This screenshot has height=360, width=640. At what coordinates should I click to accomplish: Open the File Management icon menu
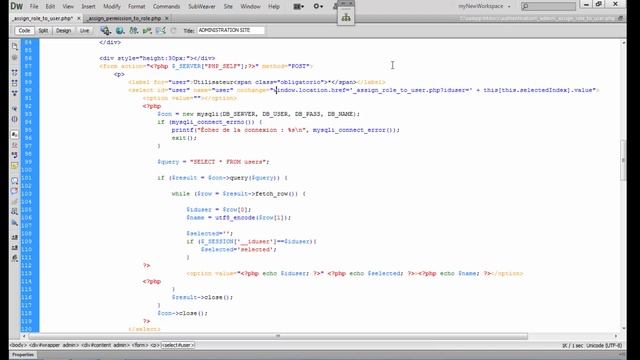click(x=133, y=31)
